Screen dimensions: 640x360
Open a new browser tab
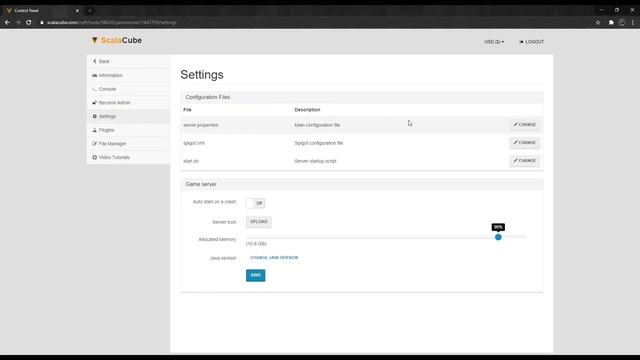pyautogui.click(x=90, y=11)
